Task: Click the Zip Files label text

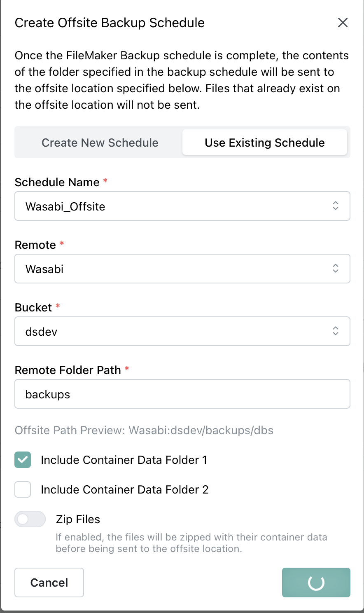Action: (x=78, y=519)
